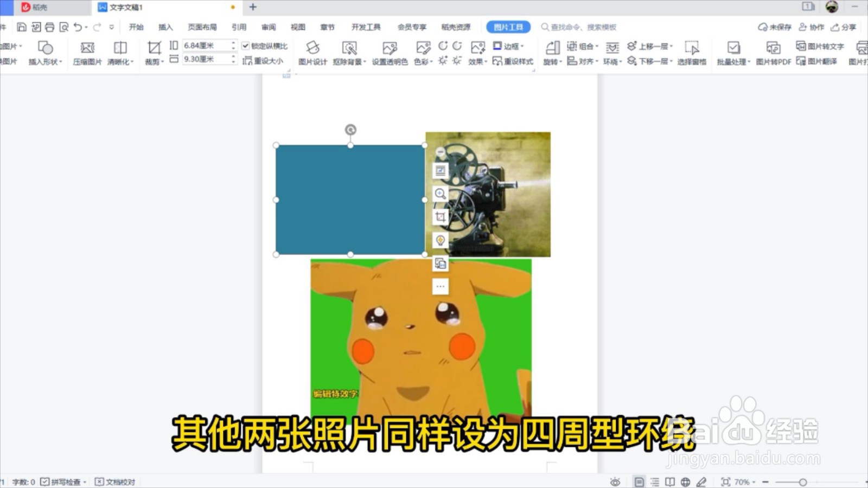
Task: Click Unsaved (未保存) cloud status
Action: pyautogui.click(x=775, y=27)
